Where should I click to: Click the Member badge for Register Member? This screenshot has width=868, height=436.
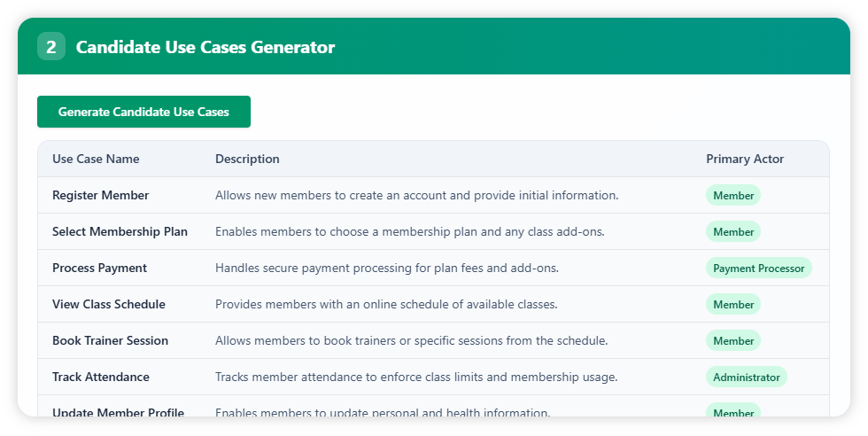[733, 196]
